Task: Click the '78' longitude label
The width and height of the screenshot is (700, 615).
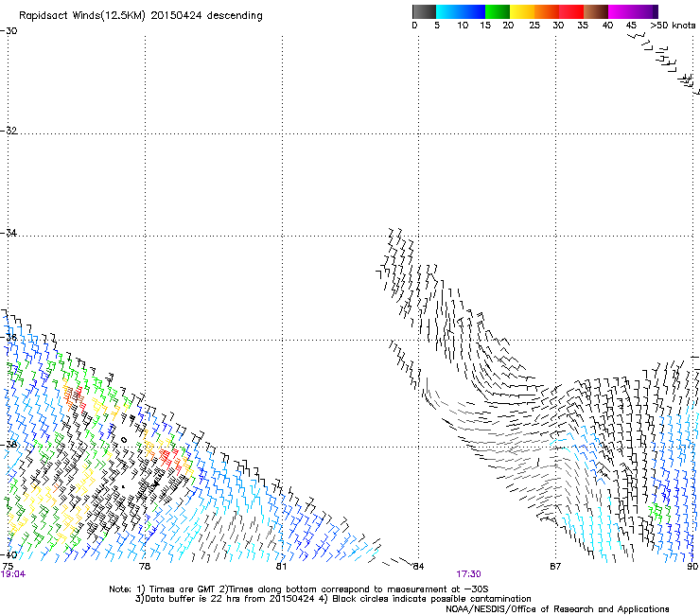Action: tap(145, 567)
